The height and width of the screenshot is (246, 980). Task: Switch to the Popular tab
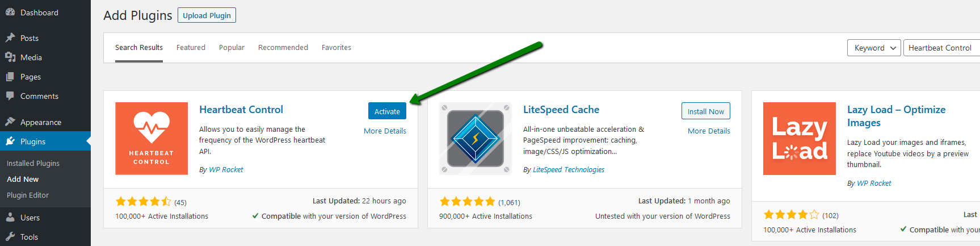232,48
